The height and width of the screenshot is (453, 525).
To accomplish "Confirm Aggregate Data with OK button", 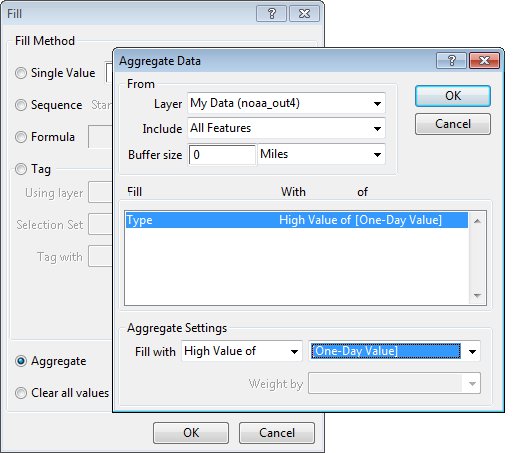I will point(453,96).
